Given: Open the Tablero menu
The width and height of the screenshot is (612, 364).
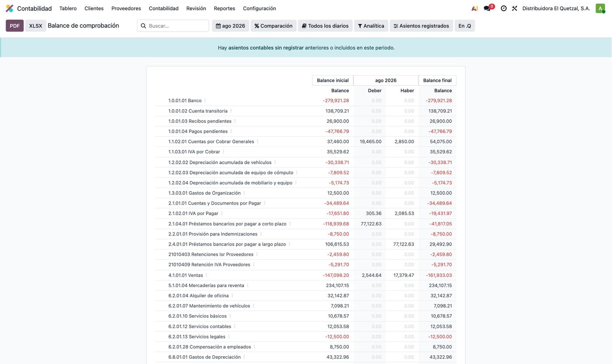Looking at the screenshot, I should point(68,8).
